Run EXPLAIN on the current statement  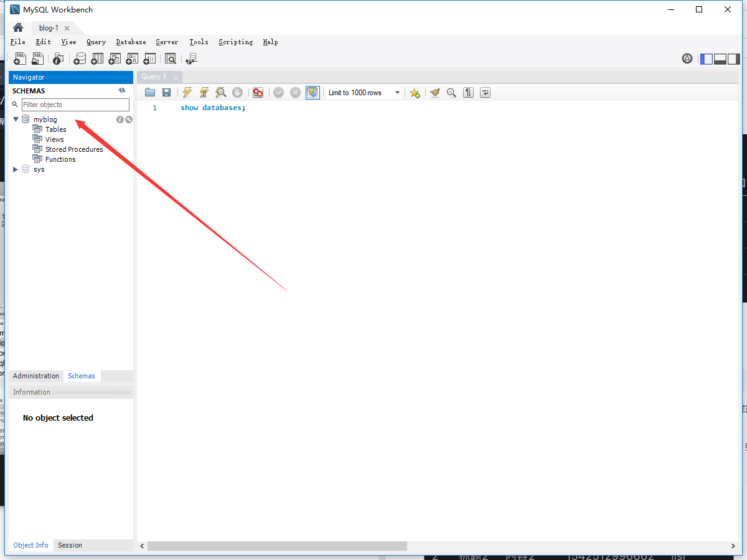(220, 93)
